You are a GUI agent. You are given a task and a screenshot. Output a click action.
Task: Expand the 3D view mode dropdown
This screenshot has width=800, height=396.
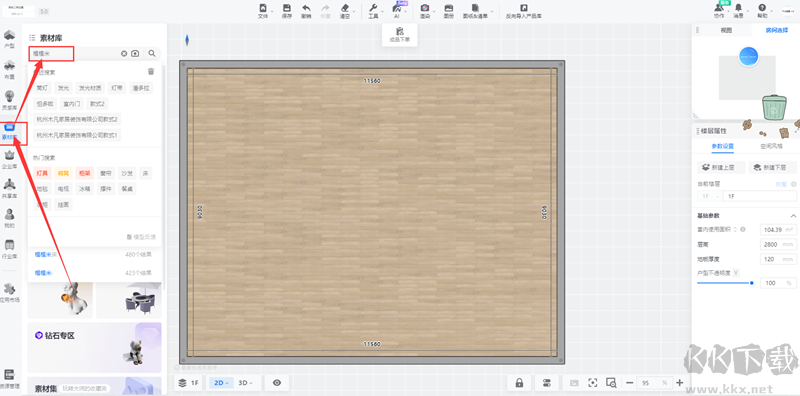pos(246,383)
